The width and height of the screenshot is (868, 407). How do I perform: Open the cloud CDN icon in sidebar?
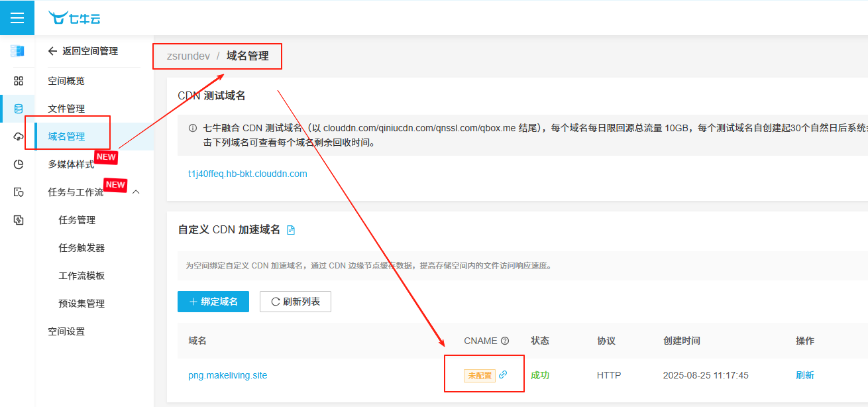click(18, 137)
